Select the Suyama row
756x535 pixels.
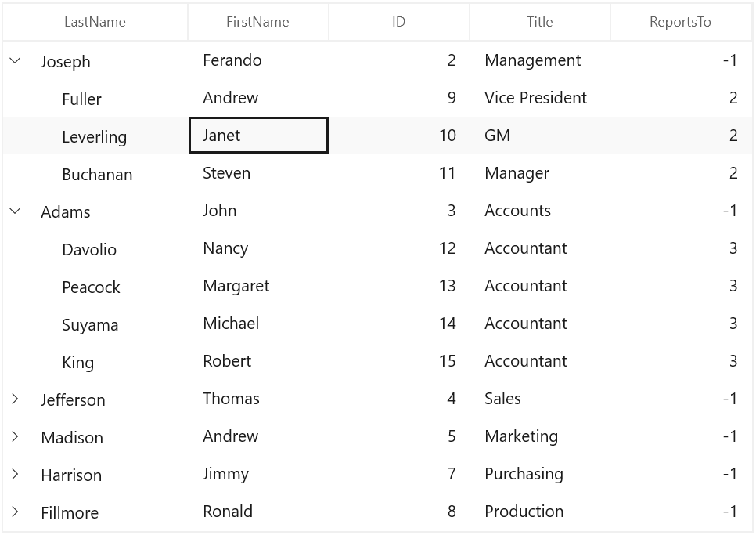click(x=377, y=324)
